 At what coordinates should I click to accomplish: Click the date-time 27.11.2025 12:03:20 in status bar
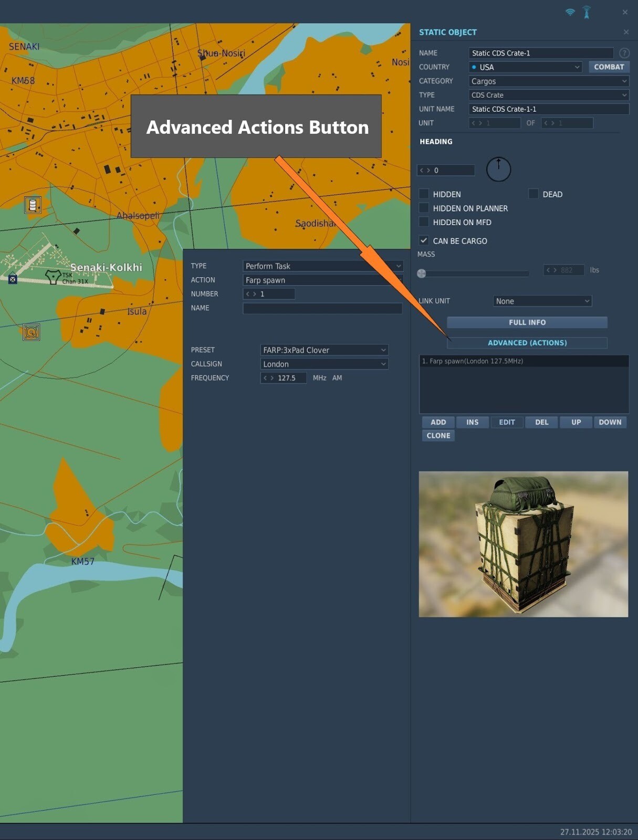tap(596, 832)
